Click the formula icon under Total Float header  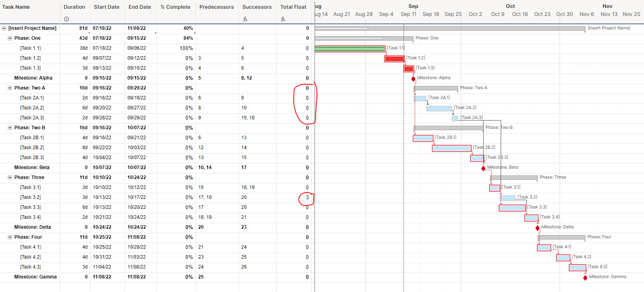(x=283, y=19)
